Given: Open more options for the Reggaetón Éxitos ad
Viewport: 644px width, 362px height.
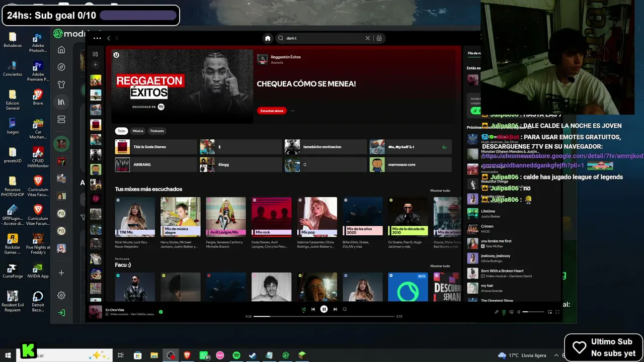Looking at the screenshot, I should click(292, 111).
